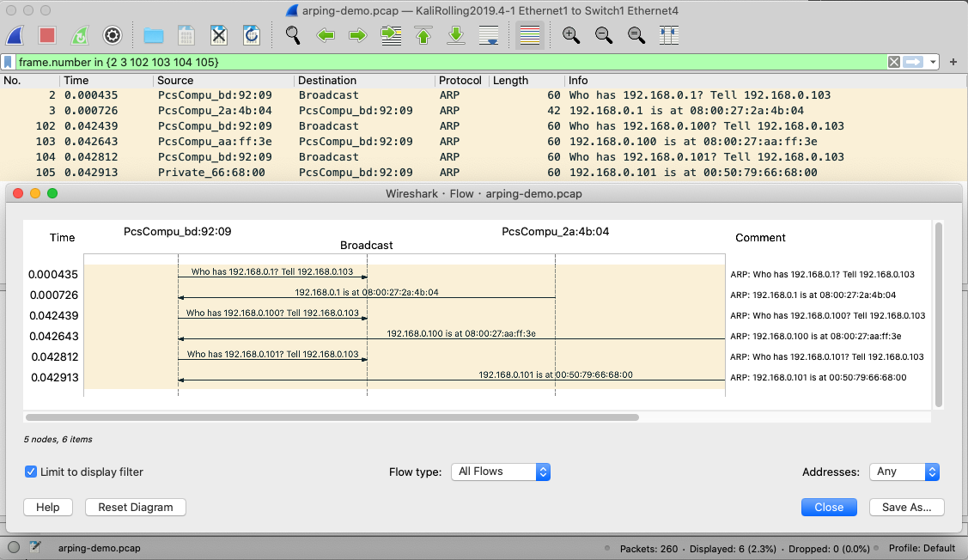Sort by the Source column header
968x560 pixels.
[x=175, y=81]
